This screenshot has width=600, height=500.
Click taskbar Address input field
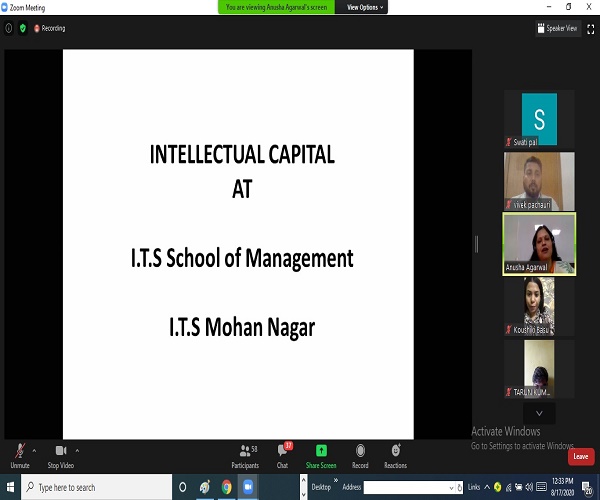pyautogui.click(x=409, y=487)
